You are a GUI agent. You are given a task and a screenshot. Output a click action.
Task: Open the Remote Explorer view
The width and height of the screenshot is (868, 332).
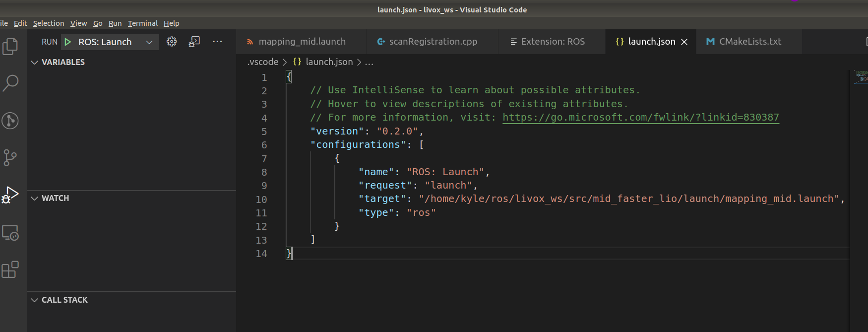pyautogui.click(x=10, y=233)
